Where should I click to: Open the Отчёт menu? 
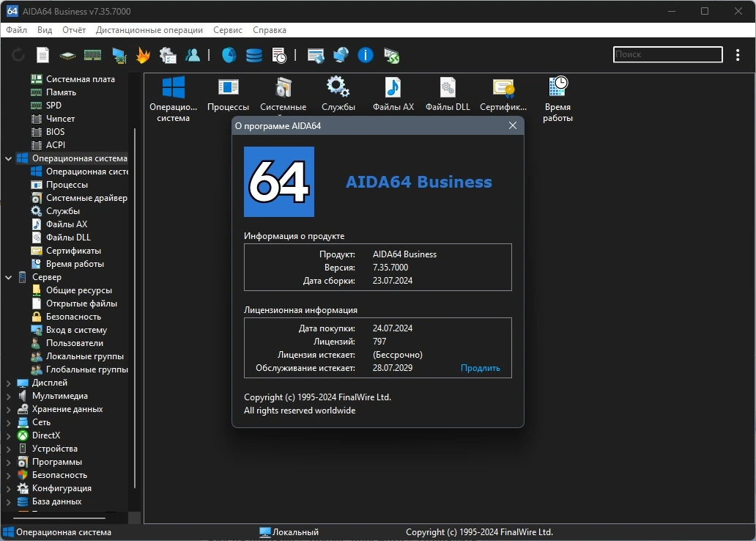[74, 30]
